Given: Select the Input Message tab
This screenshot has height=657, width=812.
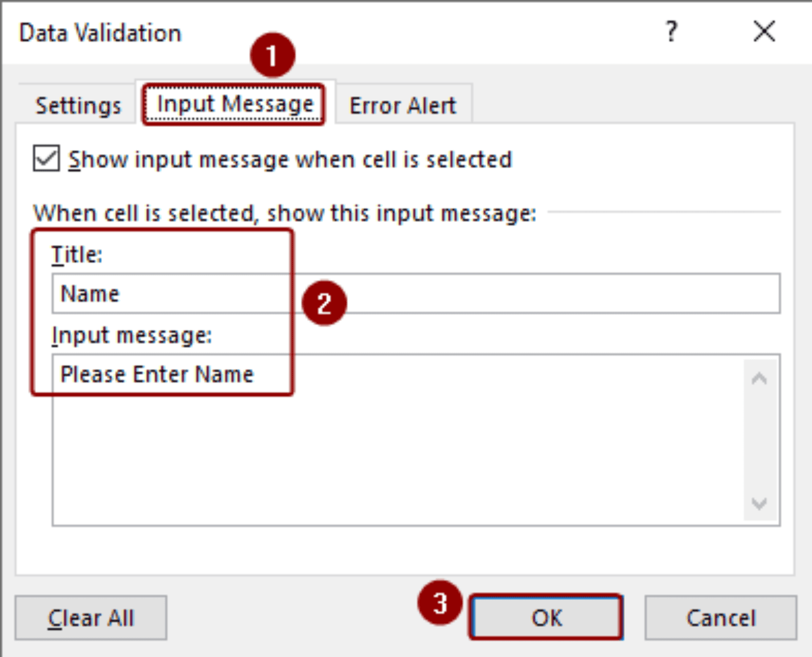Looking at the screenshot, I should tap(234, 104).
